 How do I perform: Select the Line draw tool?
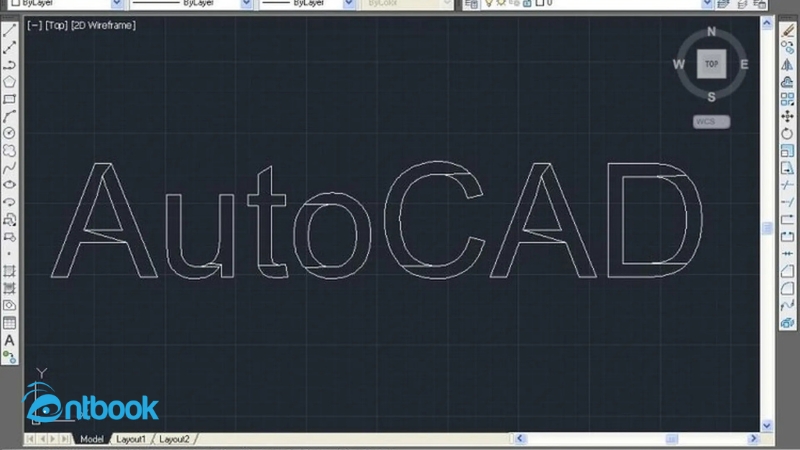point(9,31)
